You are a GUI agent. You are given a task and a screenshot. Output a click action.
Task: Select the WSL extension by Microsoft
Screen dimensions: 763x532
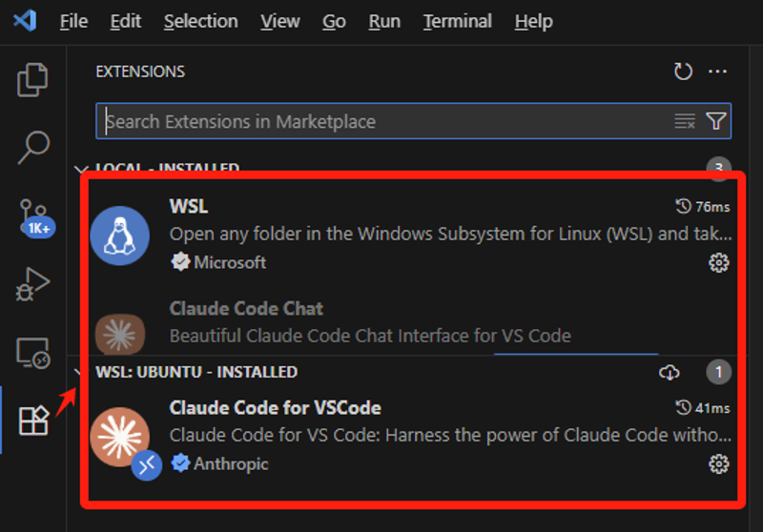pos(381,234)
